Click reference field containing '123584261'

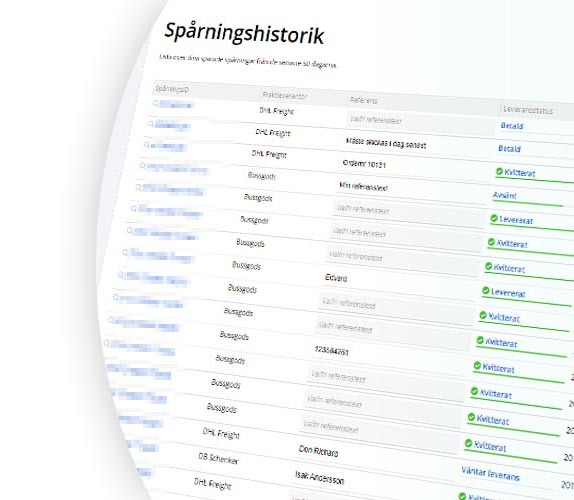[x=331, y=351]
